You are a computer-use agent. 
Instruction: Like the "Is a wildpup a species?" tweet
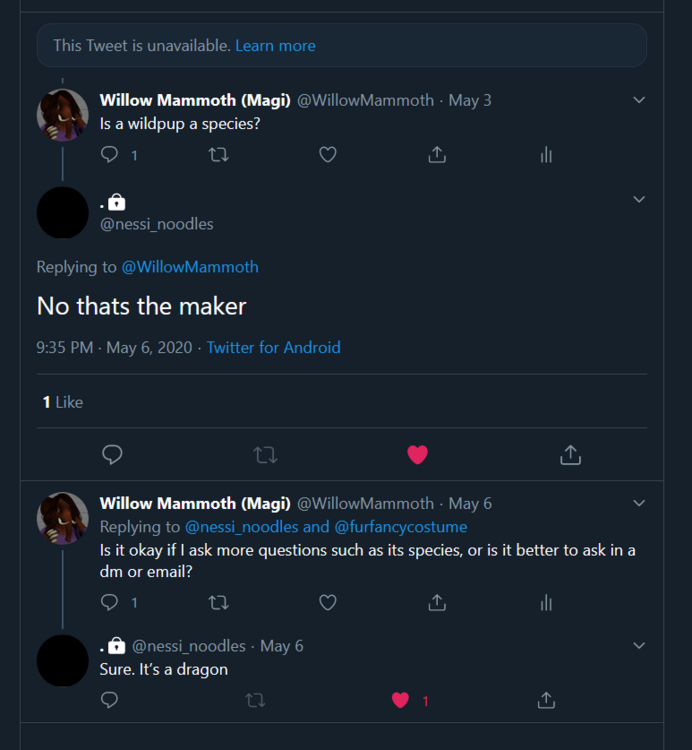coord(327,155)
